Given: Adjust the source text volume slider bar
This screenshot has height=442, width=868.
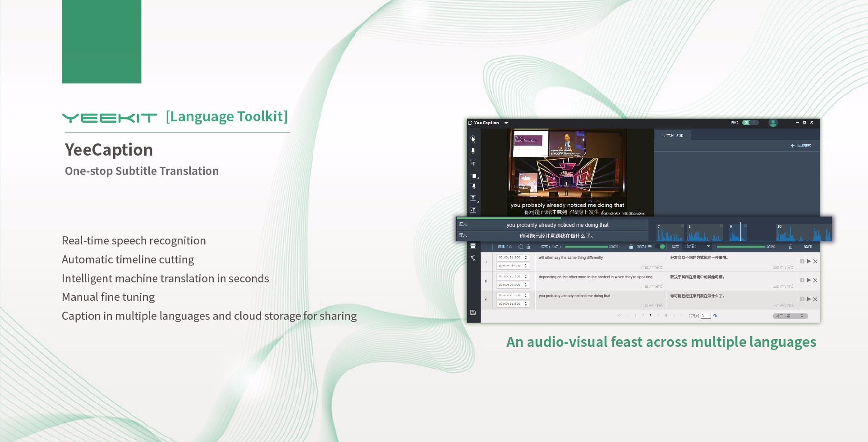Looking at the screenshot, I should (x=586, y=247).
